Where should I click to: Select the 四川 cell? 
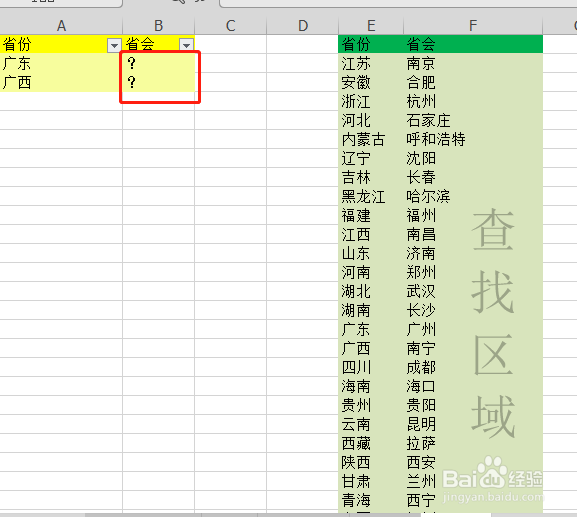pyautogui.click(x=371, y=368)
